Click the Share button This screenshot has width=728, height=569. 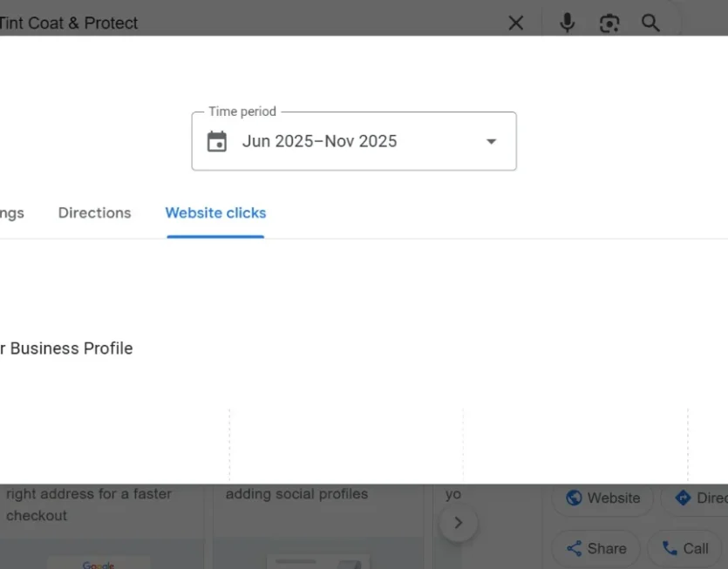[596, 549]
